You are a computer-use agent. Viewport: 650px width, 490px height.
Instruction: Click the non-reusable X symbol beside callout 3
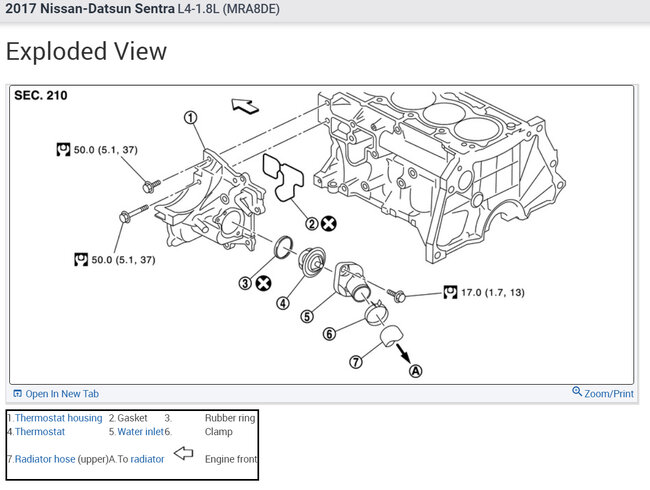(263, 284)
